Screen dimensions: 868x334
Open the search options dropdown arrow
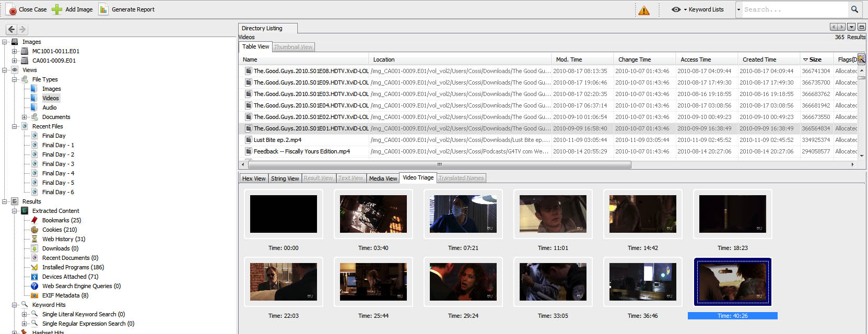tap(738, 9)
